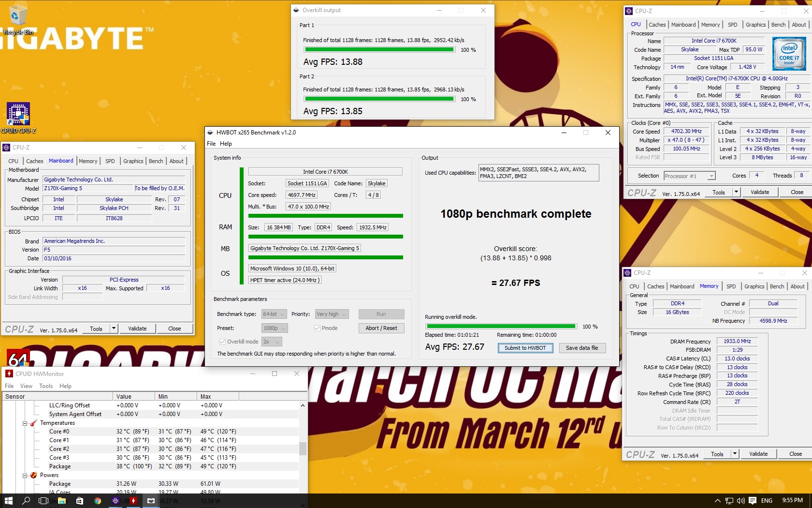Viewport: 812px width, 508px height.
Task: Open Tools dropdown arrow in CPU-Z CPU window
Action: pos(736,192)
